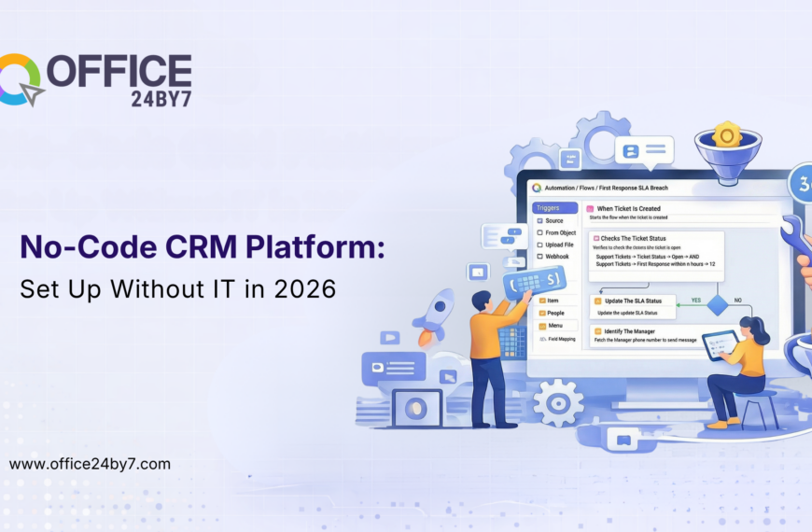Click the NO branch label

coord(738,301)
